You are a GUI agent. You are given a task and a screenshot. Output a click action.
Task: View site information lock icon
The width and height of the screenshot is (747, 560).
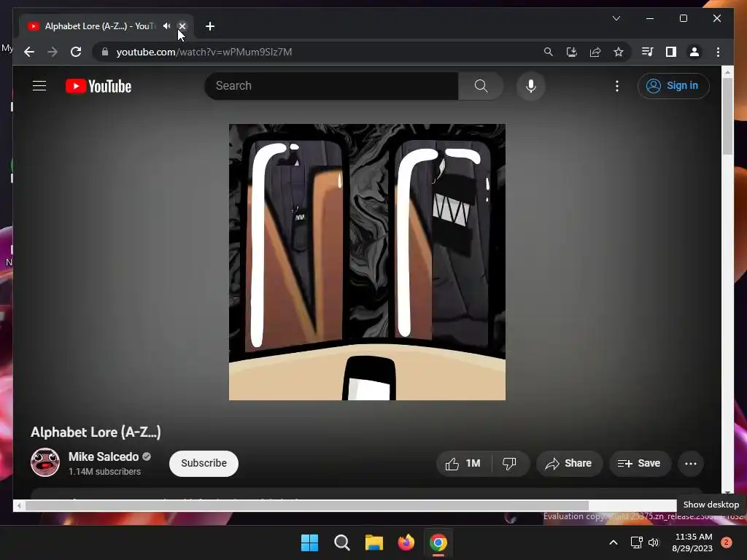click(105, 52)
